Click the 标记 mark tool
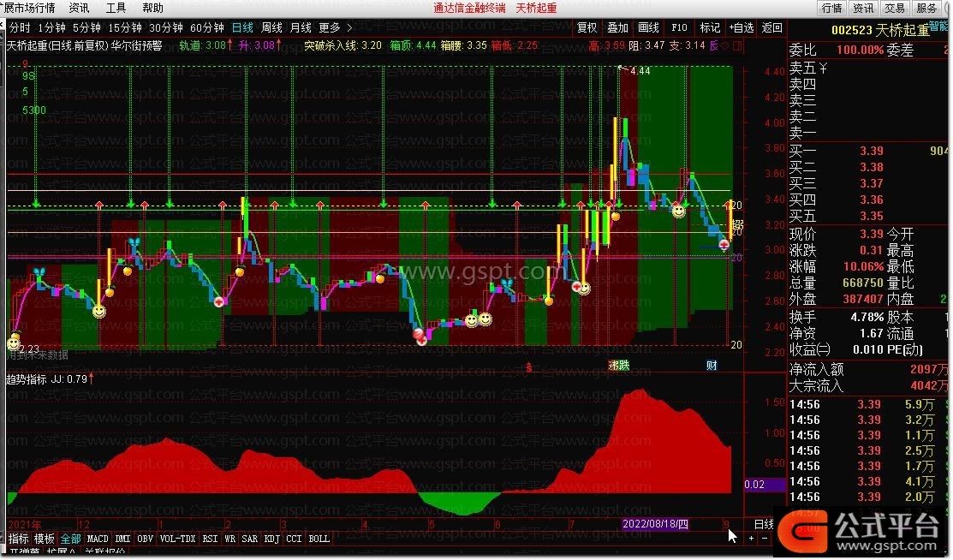This screenshot has height=560, width=953. pyautogui.click(x=710, y=27)
